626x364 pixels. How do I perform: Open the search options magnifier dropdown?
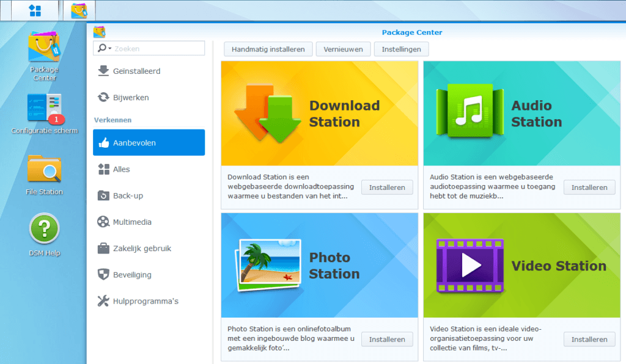[104, 48]
